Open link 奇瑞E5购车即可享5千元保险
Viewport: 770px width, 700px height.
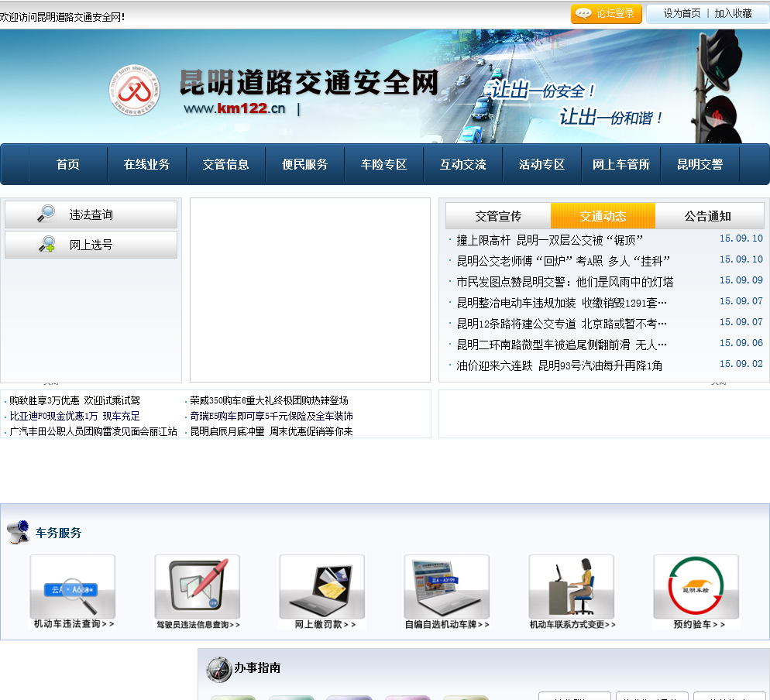[272, 417]
